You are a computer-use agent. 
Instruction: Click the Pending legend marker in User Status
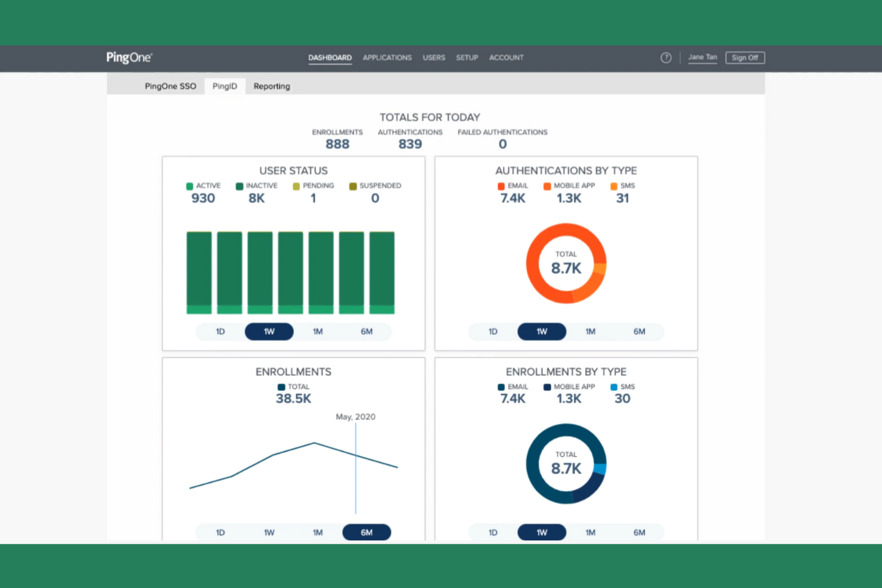(296, 186)
